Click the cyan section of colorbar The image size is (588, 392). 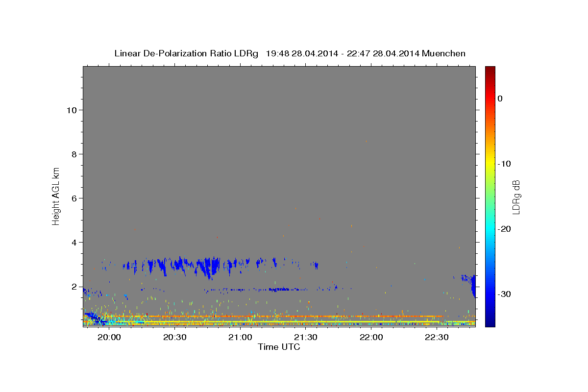tap(490, 229)
